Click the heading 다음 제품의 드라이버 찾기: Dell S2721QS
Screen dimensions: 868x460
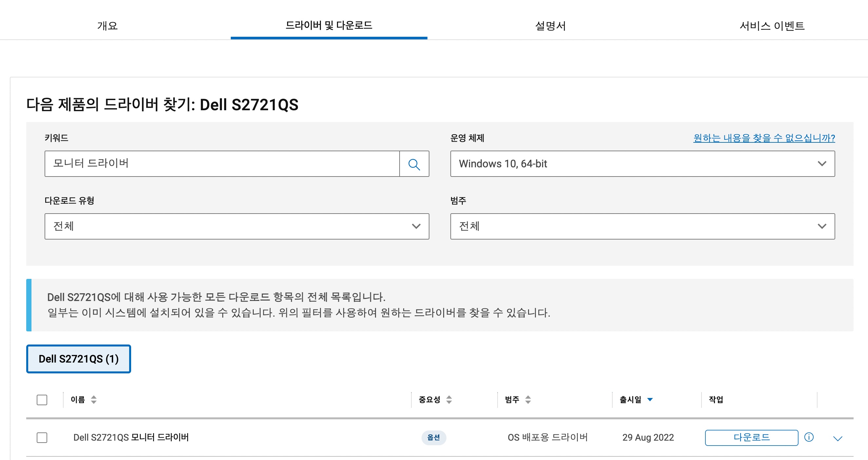[162, 105]
